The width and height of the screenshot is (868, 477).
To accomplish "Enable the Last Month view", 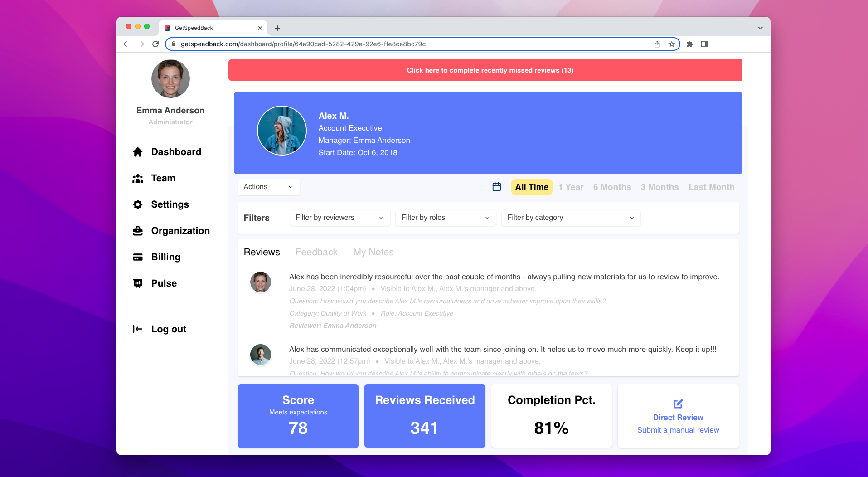I will pos(711,187).
